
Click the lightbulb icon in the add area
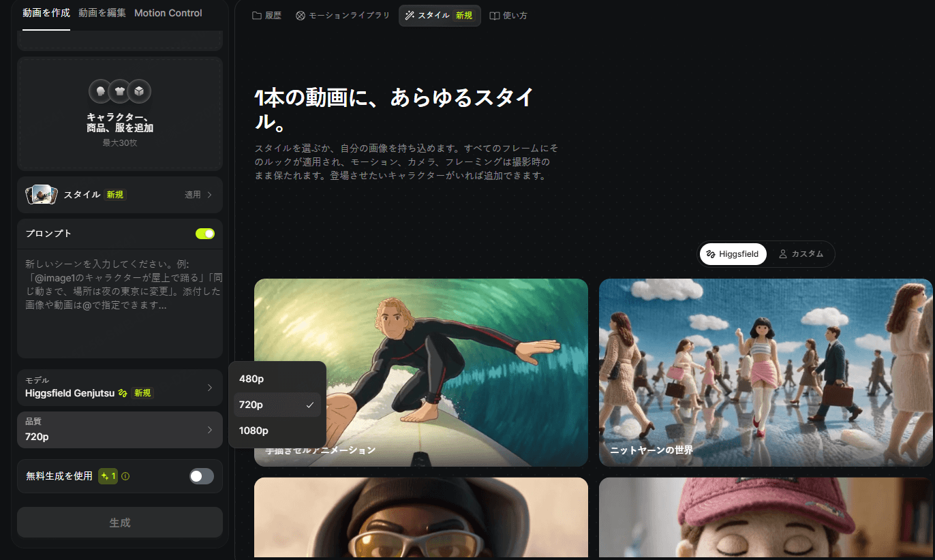100,91
